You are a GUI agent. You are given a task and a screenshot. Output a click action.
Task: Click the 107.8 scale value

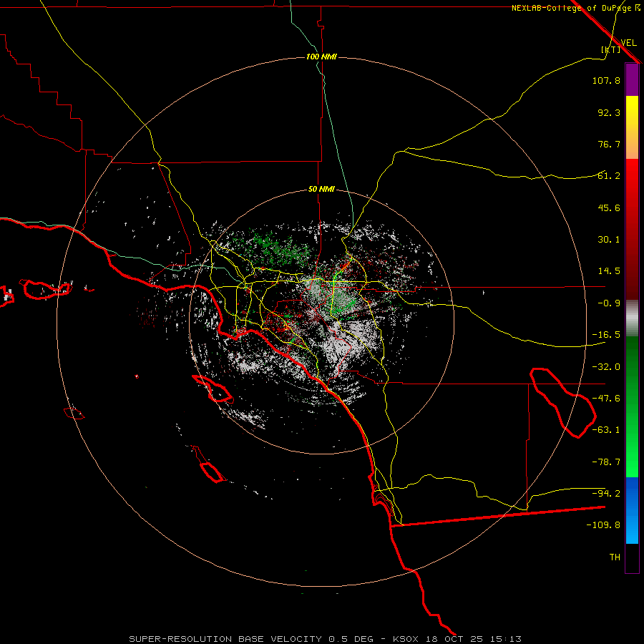[x=606, y=80]
